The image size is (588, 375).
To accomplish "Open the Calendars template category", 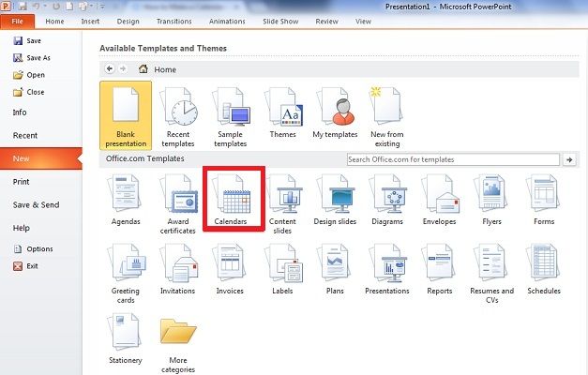I will click(x=231, y=201).
